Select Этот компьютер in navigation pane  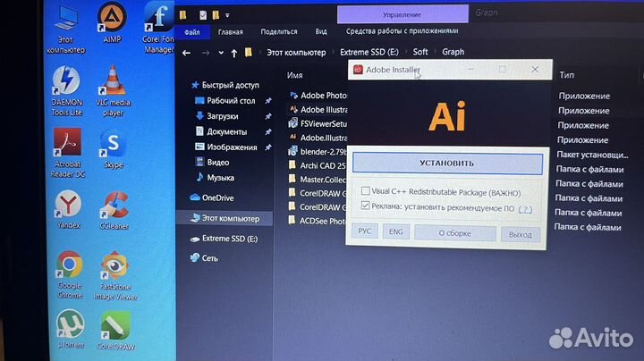coord(225,218)
